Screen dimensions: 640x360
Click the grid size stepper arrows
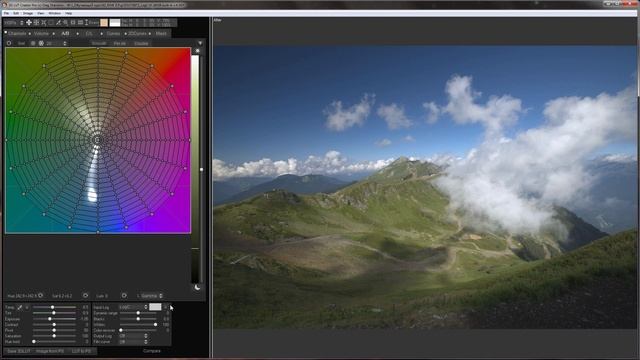pos(64,43)
